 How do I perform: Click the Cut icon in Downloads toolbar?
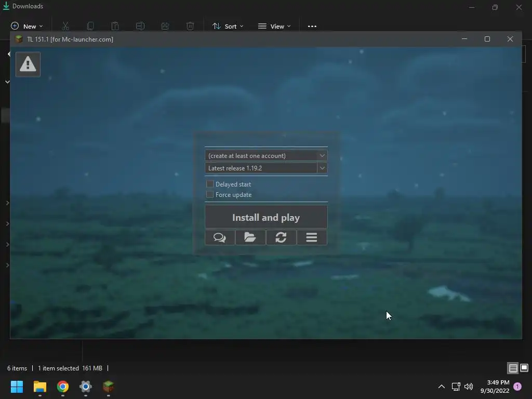pos(65,26)
